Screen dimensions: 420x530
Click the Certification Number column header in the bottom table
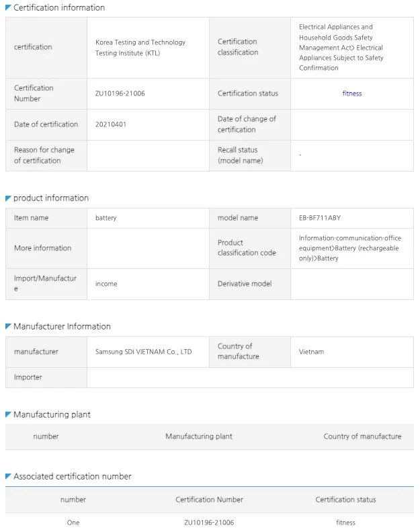pyautogui.click(x=209, y=500)
